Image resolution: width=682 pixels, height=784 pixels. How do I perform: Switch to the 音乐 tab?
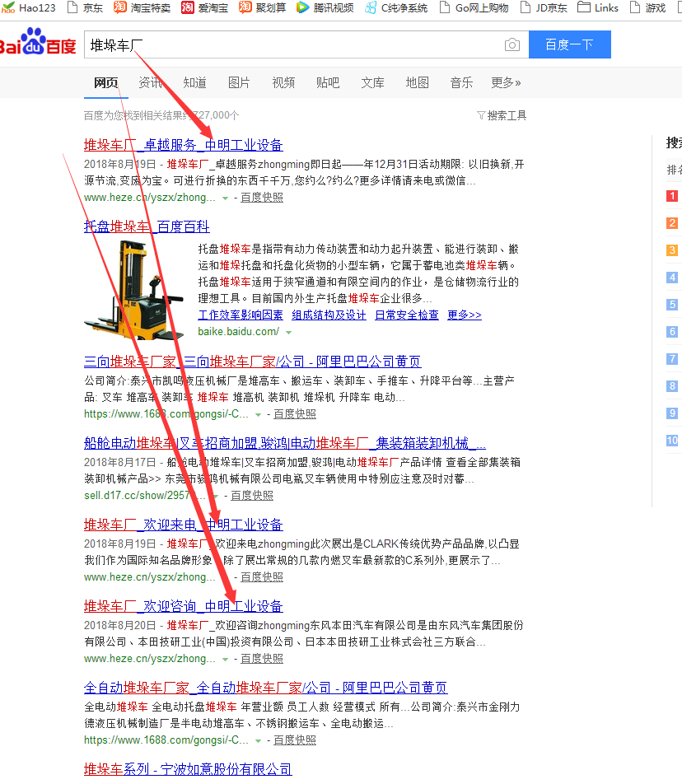pos(461,82)
